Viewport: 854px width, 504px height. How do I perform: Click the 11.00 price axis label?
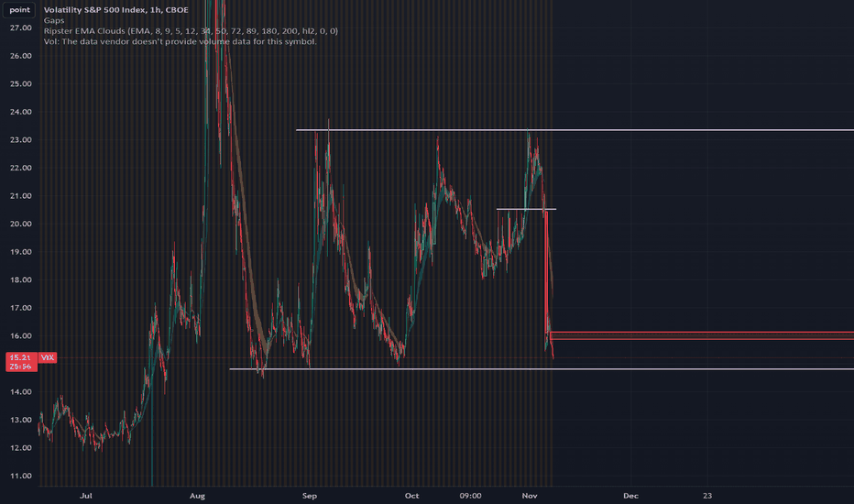coord(21,477)
